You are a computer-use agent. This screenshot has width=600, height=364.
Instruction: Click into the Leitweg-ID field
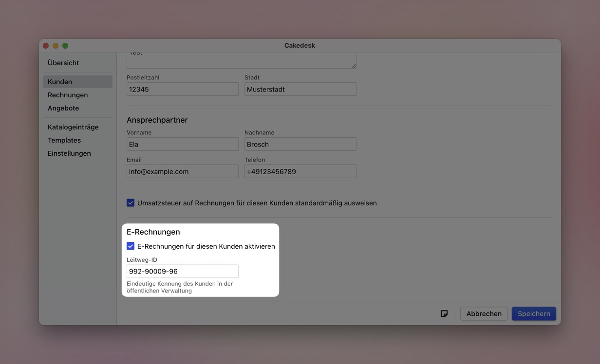182,271
